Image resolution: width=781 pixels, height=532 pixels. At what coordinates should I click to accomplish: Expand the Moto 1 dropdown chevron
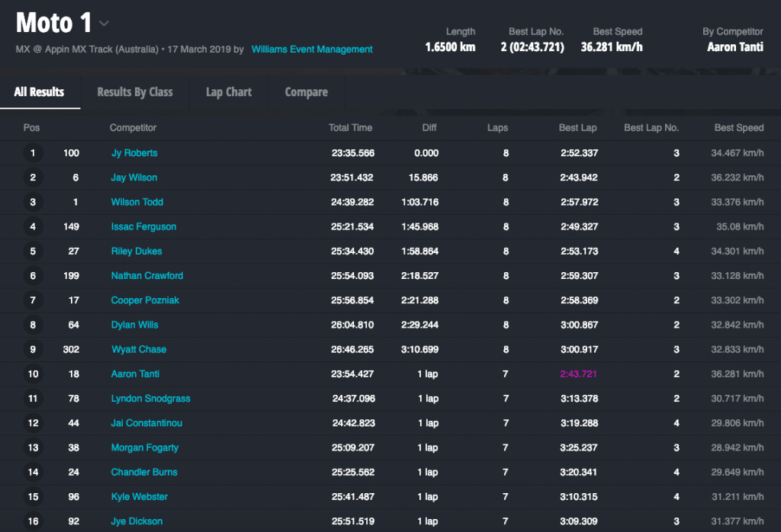(104, 24)
